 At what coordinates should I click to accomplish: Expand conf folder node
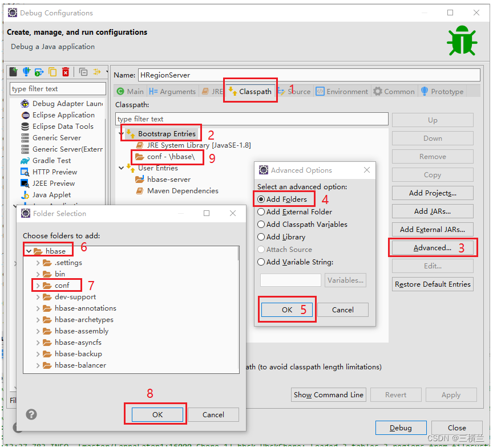tap(38, 285)
